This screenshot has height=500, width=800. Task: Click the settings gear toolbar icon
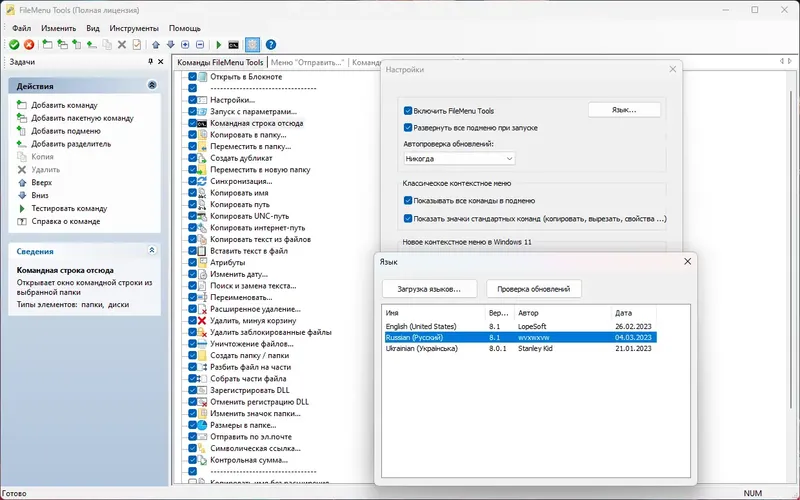click(x=252, y=45)
